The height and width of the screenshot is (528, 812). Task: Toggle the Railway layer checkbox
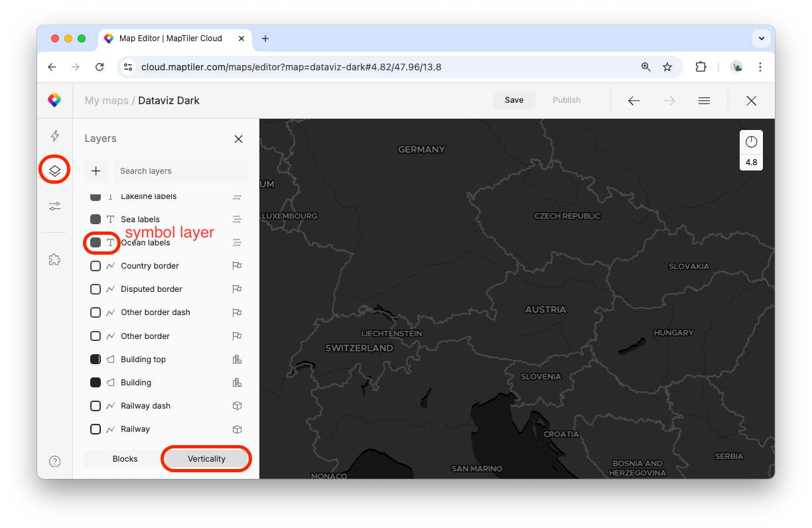coord(96,429)
